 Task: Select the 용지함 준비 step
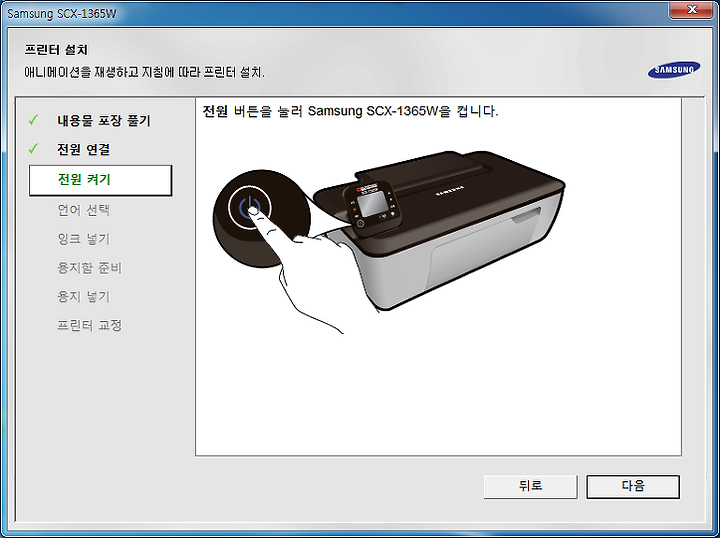tap(90, 268)
